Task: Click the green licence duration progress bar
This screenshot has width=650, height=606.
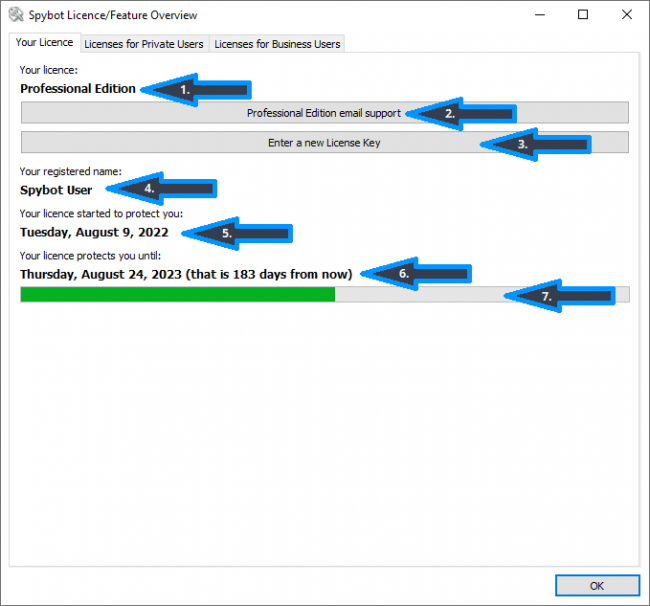Action: click(x=325, y=294)
